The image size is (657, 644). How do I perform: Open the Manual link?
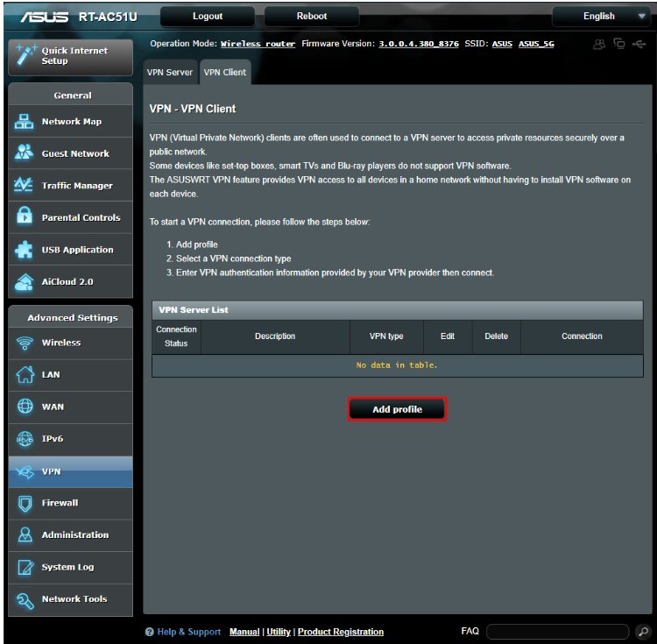244,632
